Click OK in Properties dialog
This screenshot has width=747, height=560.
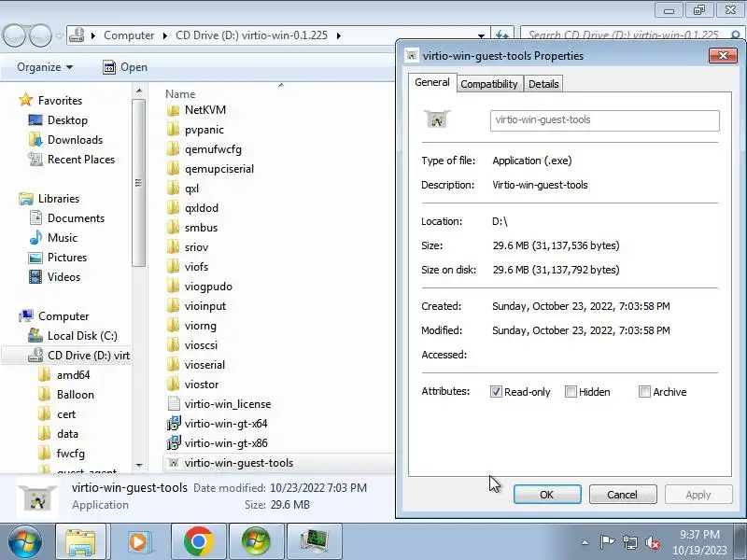pyautogui.click(x=547, y=495)
